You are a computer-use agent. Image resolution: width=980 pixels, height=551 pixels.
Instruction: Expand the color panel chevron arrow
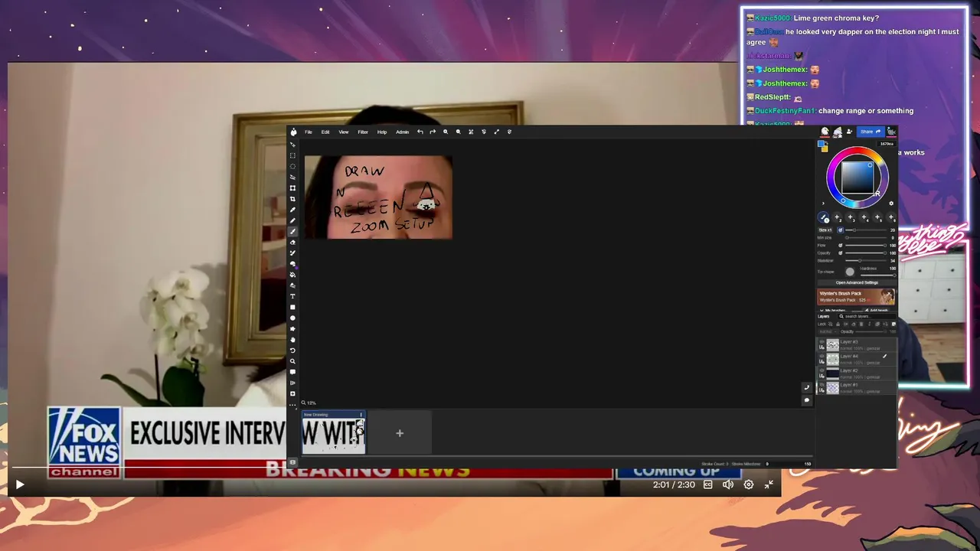point(824,204)
